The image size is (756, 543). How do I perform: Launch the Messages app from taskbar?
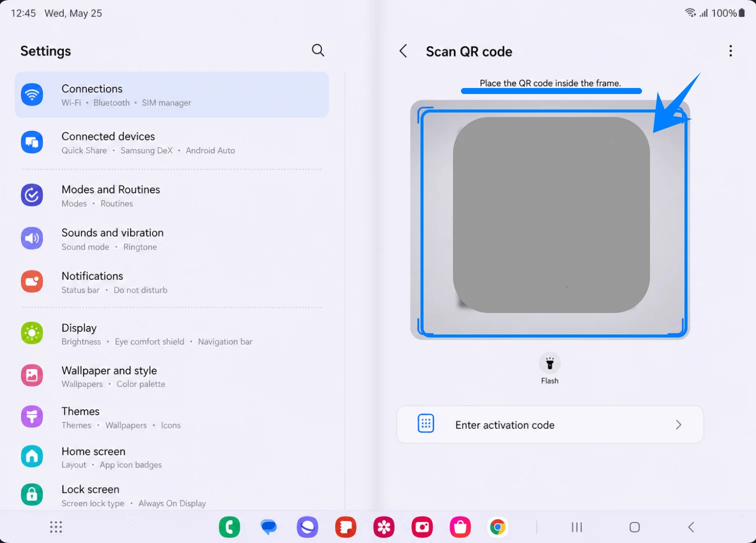268,527
